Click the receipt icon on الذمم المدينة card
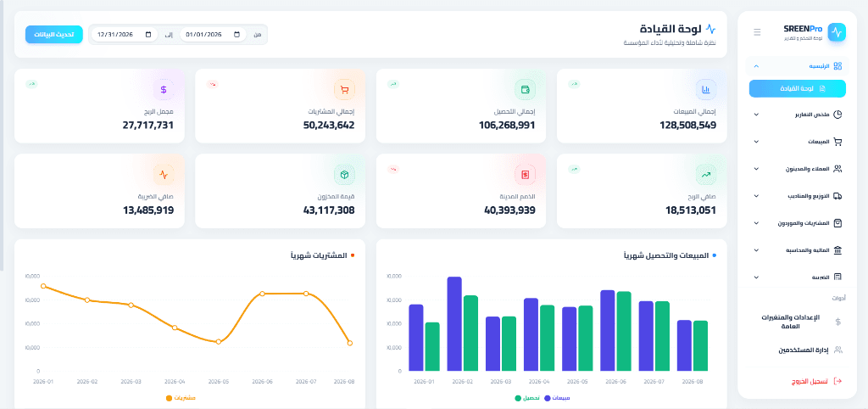 526,175
